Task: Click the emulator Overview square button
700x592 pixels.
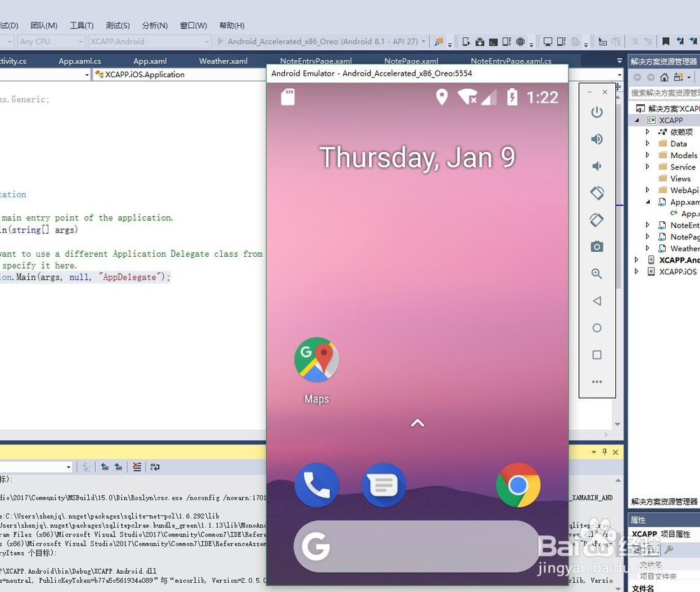Action: 597,355
